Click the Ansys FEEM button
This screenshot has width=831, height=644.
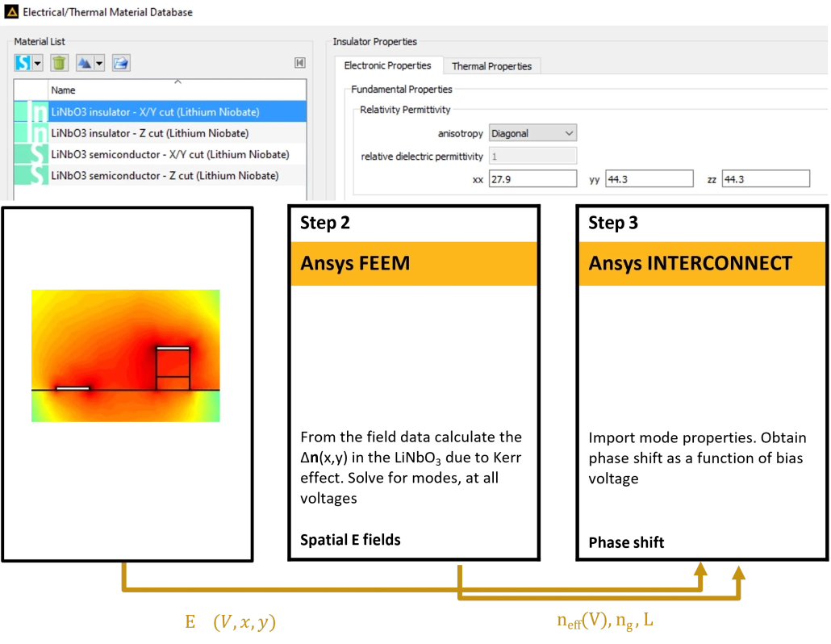coord(414,263)
